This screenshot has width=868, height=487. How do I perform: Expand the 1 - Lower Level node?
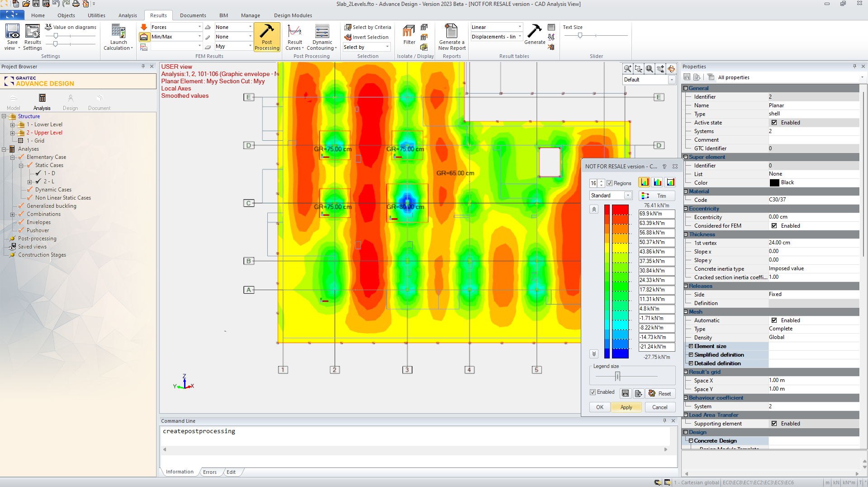(12, 124)
